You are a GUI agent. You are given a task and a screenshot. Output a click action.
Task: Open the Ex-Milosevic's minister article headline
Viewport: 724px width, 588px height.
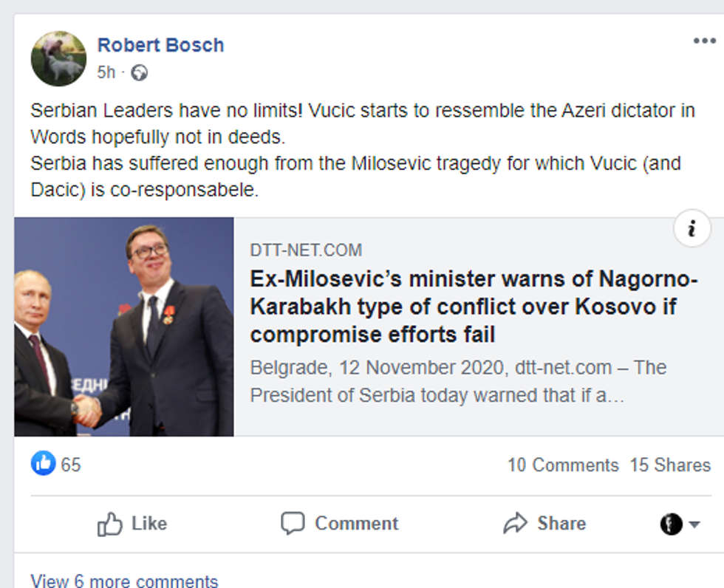coord(473,307)
